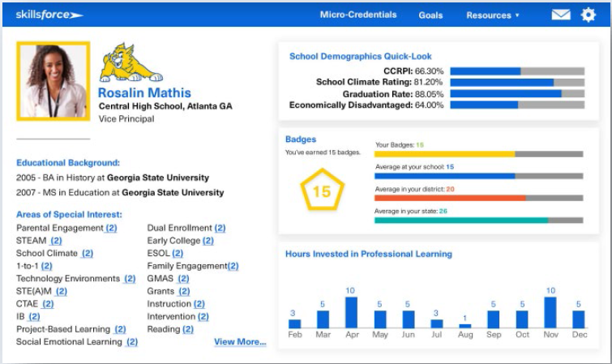Click the Social Emotional Learning count link
Image resolution: width=612 pixels, height=364 pixels.
[131, 342]
